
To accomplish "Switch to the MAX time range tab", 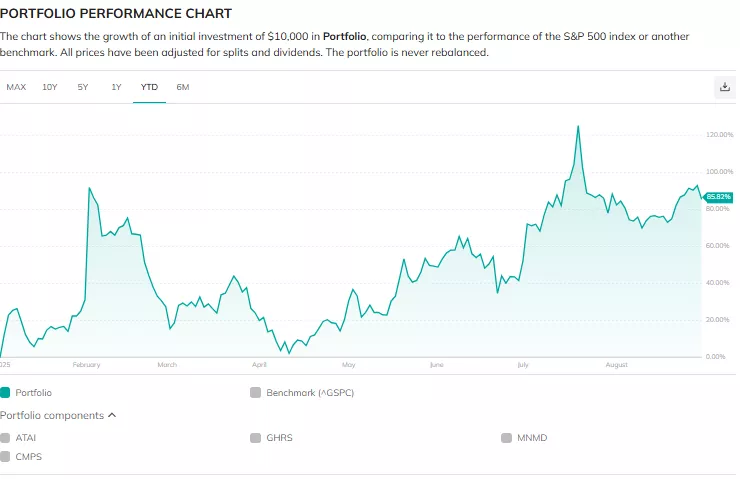I will click(16, 87).
